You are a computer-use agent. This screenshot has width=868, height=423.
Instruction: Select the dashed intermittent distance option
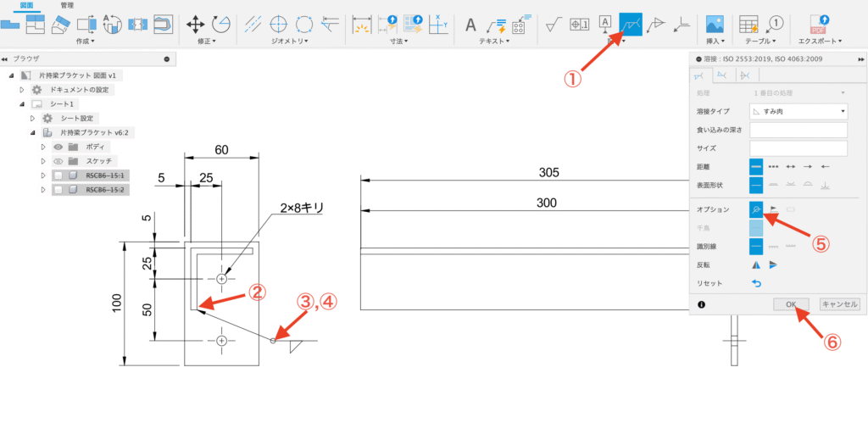774,166
